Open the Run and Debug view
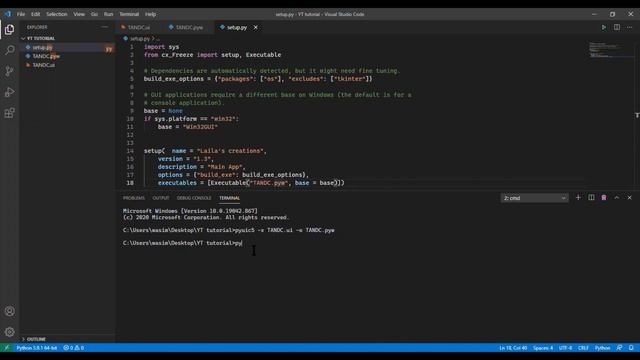 pos(9,92)
